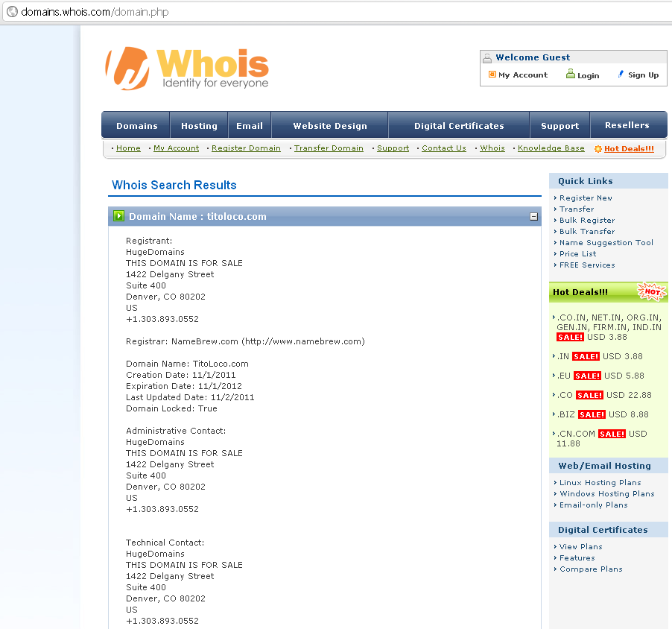Click the Administrative Contact: label
Screen dimensions: 672x629
pos(176,431)
